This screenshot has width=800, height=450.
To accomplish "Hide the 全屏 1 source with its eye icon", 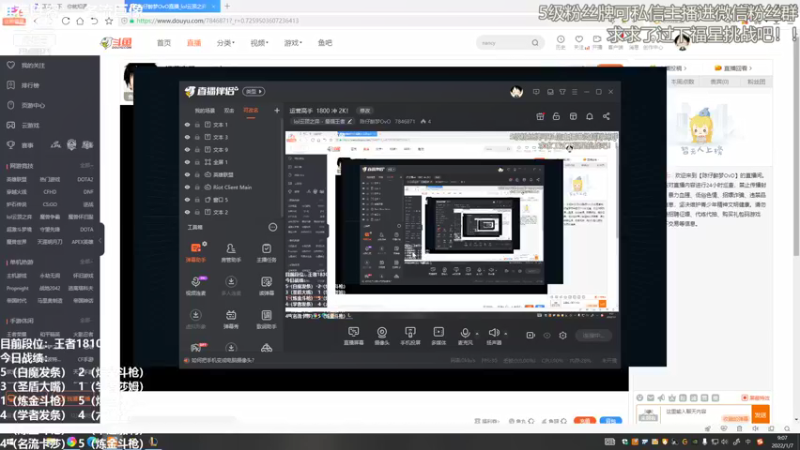I will (187, 162).
